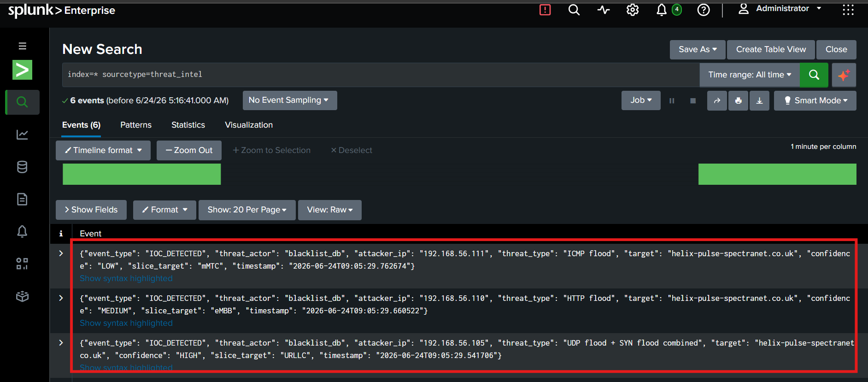
Task: Open the Save As dropdown
Action: click(x=698, y=49)
